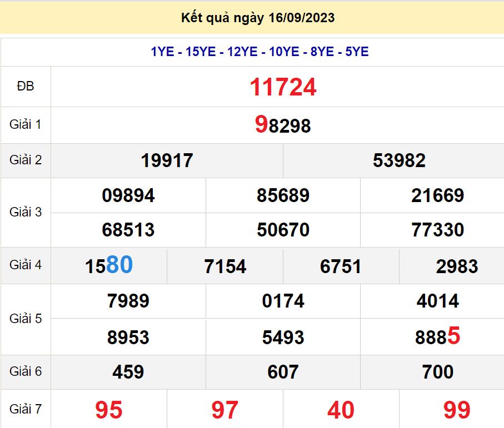Screen dimensions: 504x428
Task: Click the Giải 5 row label
Action: [26, 319]
